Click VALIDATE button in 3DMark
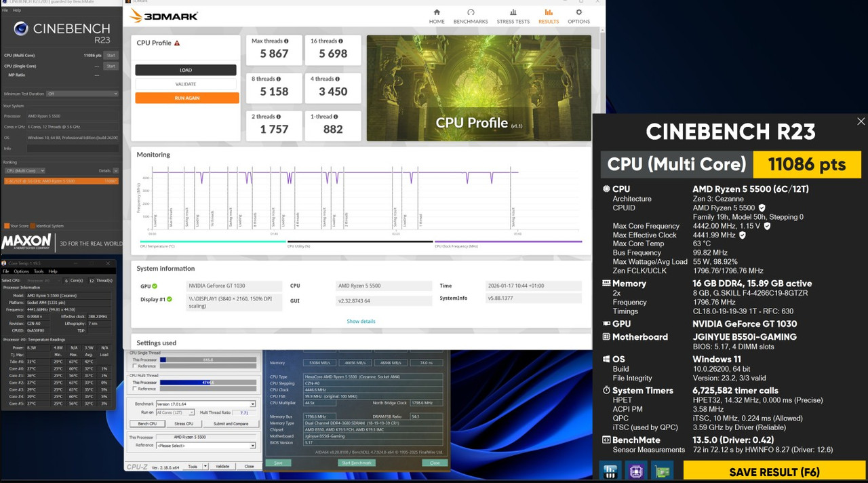868x483 pixels. point(186,84)
